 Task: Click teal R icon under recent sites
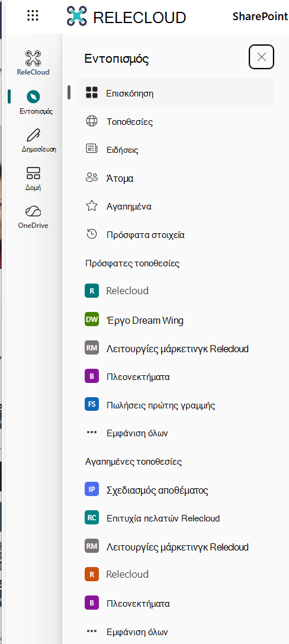click(92, 291)
